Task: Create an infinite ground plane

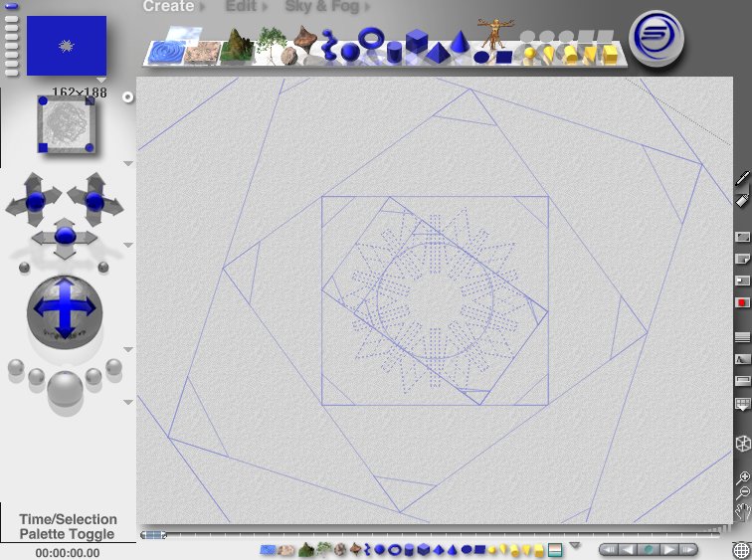Action: click(x=202, y=53)
